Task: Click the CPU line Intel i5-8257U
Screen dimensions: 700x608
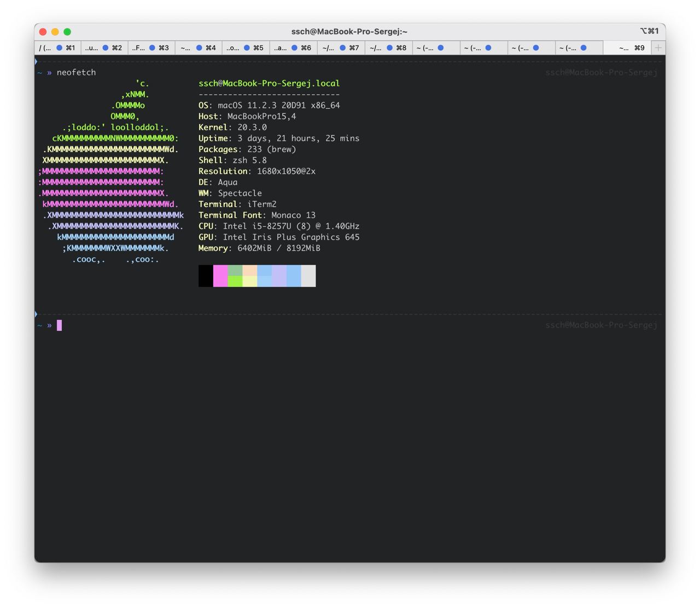Action: (279, 226)
